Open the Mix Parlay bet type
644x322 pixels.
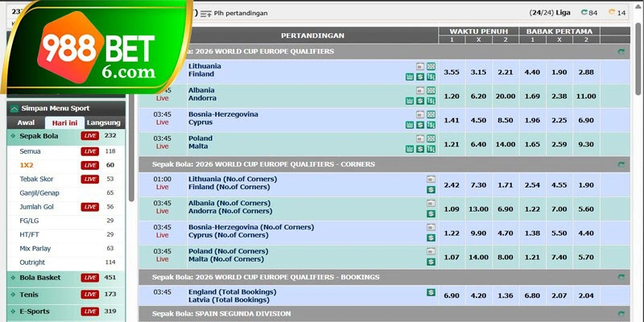[x=35, y=249]
